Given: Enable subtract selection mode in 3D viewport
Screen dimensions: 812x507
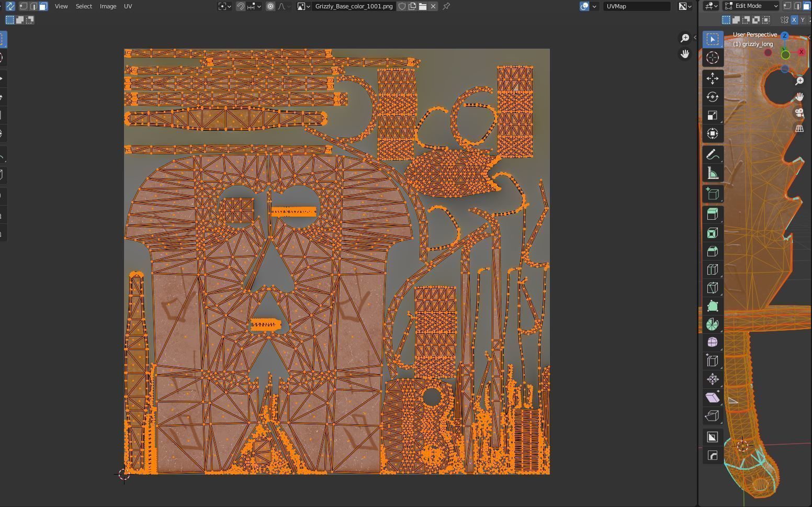Looking at the screenshot, I should point(746,20).
